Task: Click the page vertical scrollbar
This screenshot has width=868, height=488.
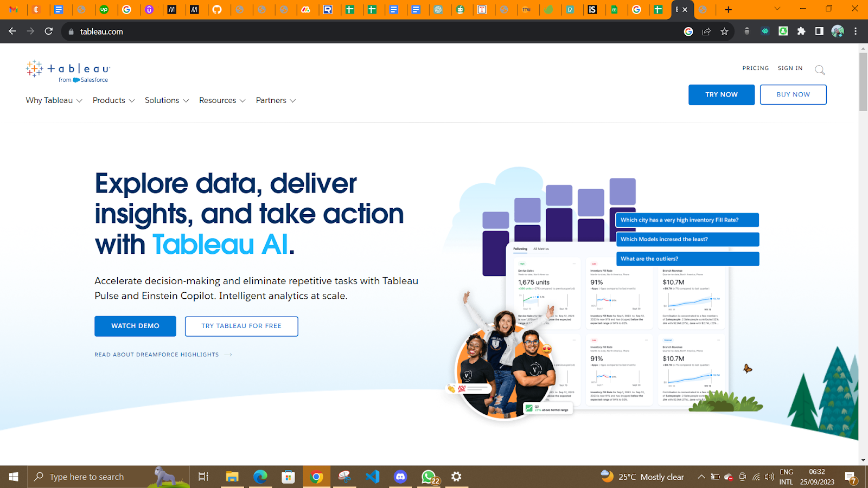Action: tap(863, 81)
